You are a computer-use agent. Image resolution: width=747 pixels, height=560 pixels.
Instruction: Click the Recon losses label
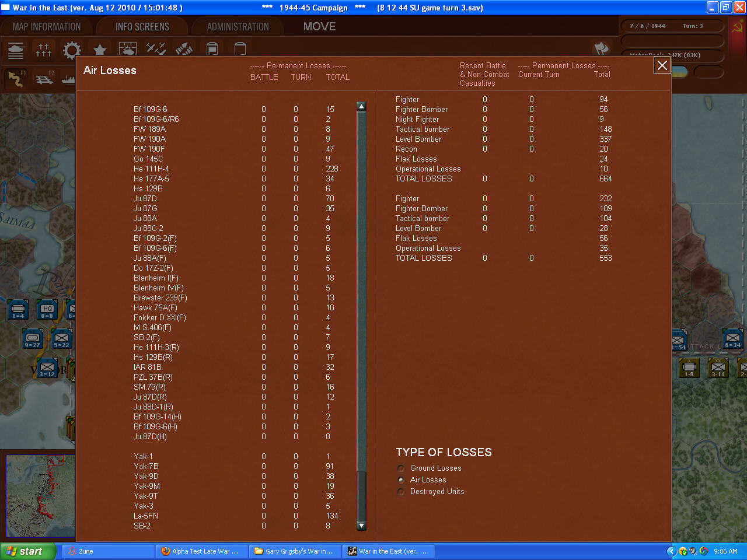click(406, 149)
